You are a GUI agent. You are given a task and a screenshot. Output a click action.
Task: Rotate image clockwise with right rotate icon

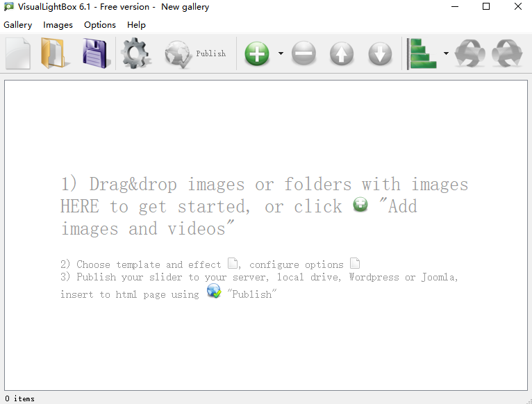pos(507,53)
